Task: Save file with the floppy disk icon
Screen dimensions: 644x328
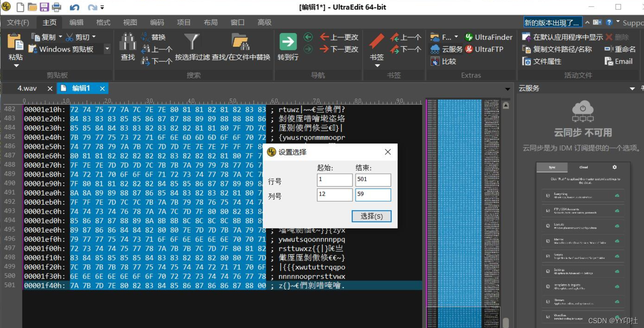Action: 44,7
